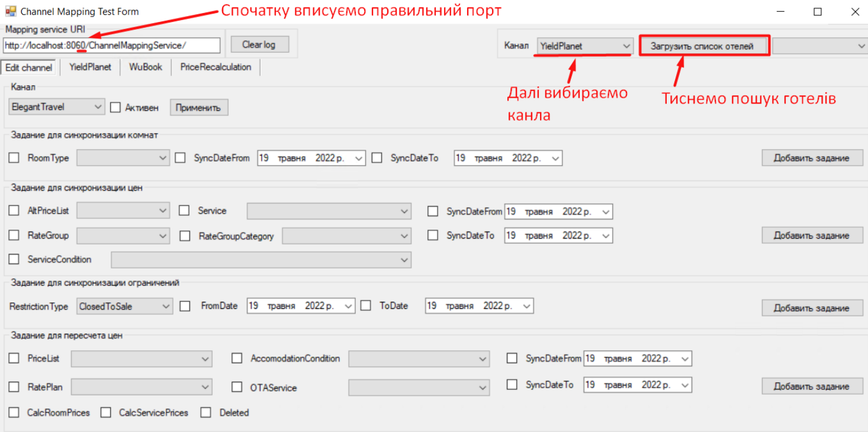Switch to the WuBook tab
Viewport: 868px width, 432px height.
[146, 67]
